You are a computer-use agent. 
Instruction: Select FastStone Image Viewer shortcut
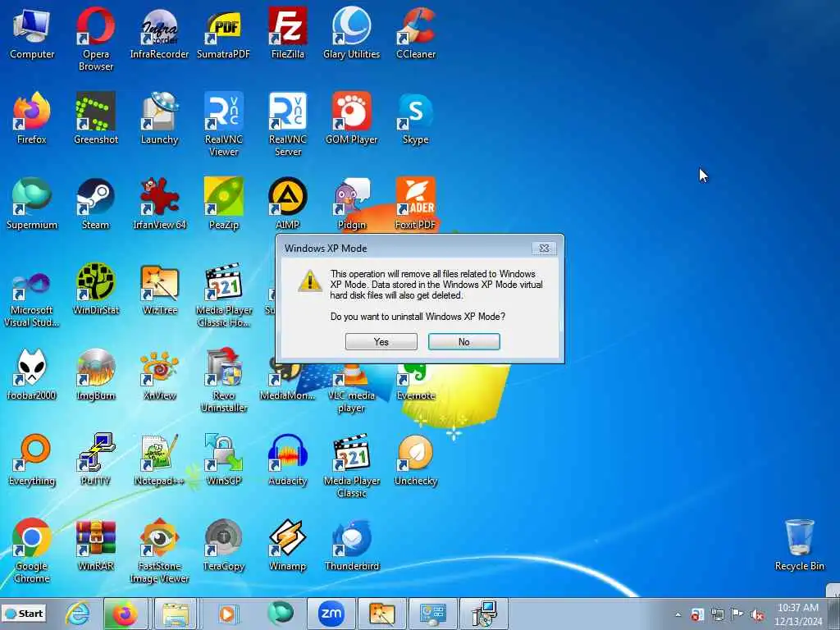point(160,550)
